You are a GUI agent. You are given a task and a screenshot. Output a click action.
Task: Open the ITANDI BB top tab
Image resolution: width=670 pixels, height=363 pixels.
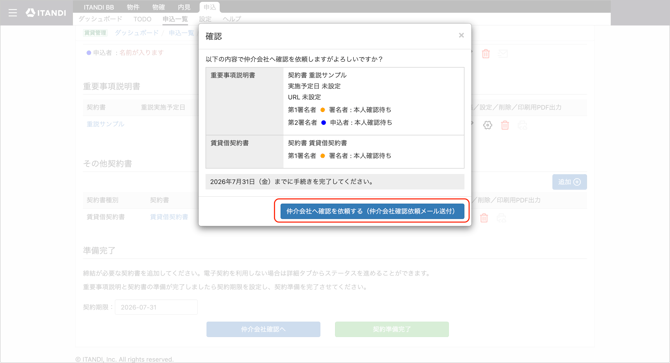(x=99, y=7)
